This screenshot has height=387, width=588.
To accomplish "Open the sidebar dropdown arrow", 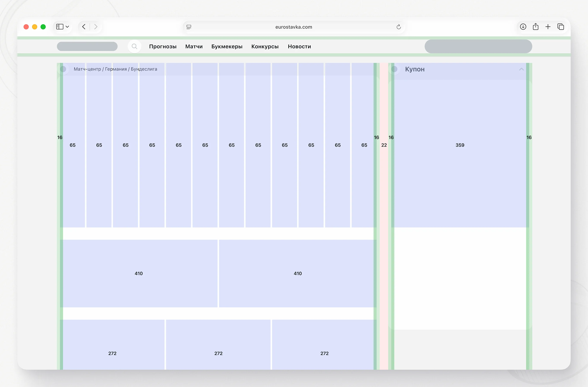I will (67, 27).
